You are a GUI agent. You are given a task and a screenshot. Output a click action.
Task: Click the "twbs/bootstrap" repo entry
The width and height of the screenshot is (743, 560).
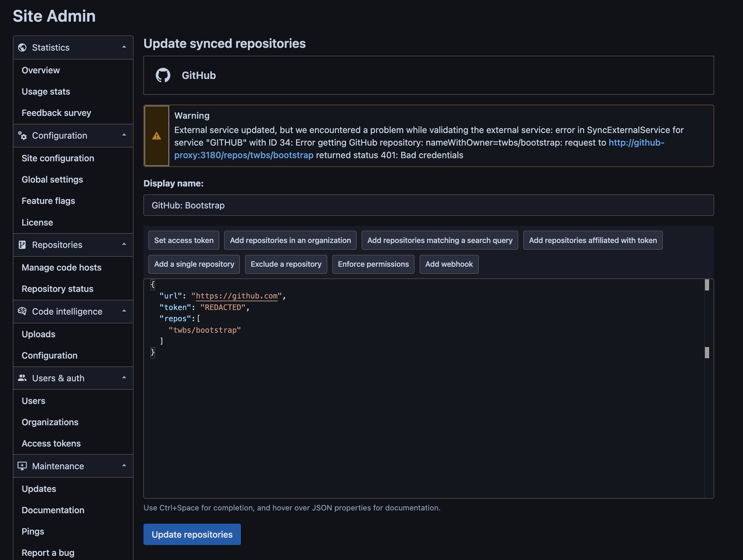point(205,330)
